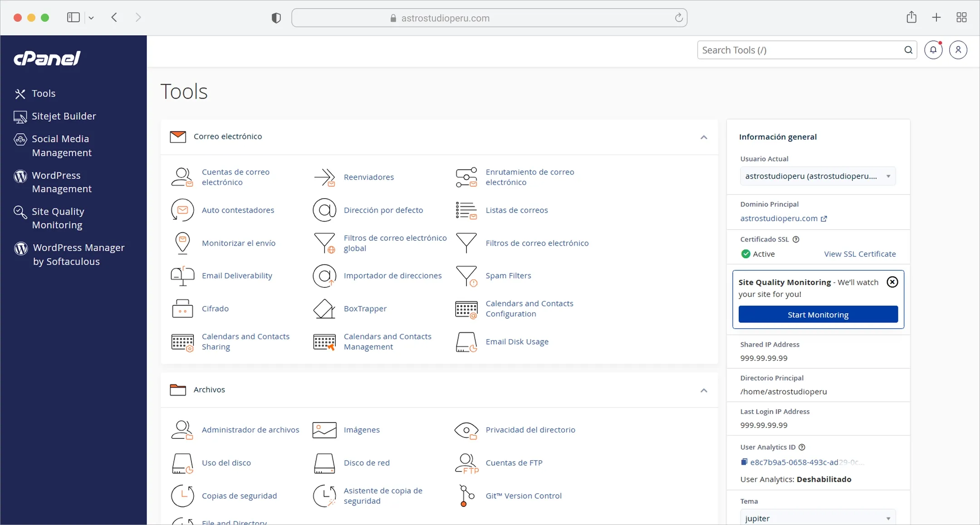Click the Filtros de correo electrónico funnel icon
The height and width of the screenshot is (525, 980).
tap(466, 243)
